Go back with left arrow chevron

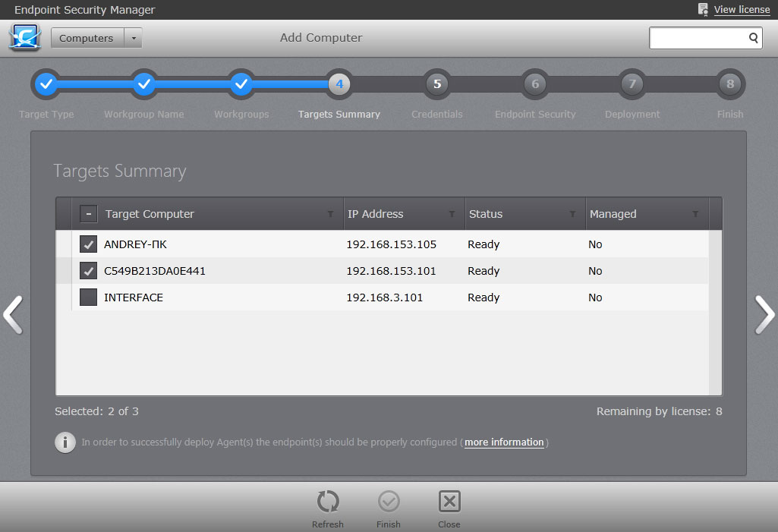tap(13, 314)
